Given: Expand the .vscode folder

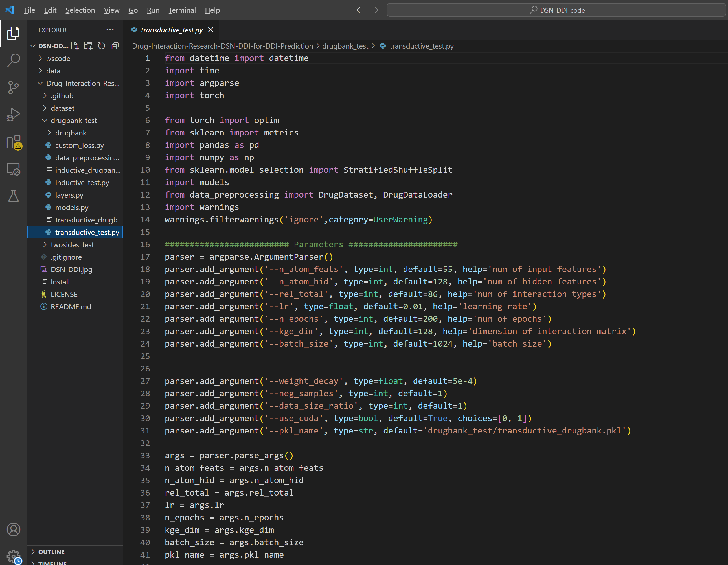Looking at the screenshot, I should [58, 58].
